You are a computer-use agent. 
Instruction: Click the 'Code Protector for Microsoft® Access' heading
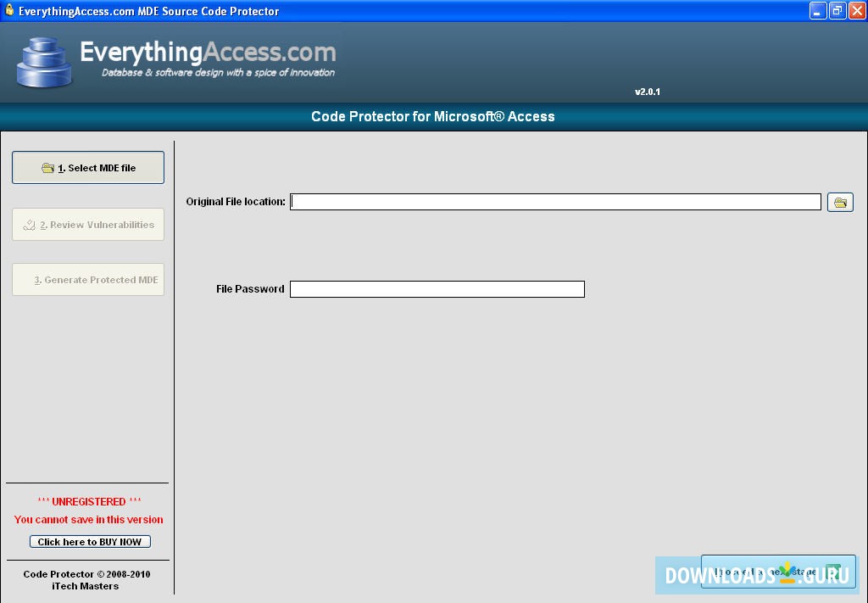433,116
